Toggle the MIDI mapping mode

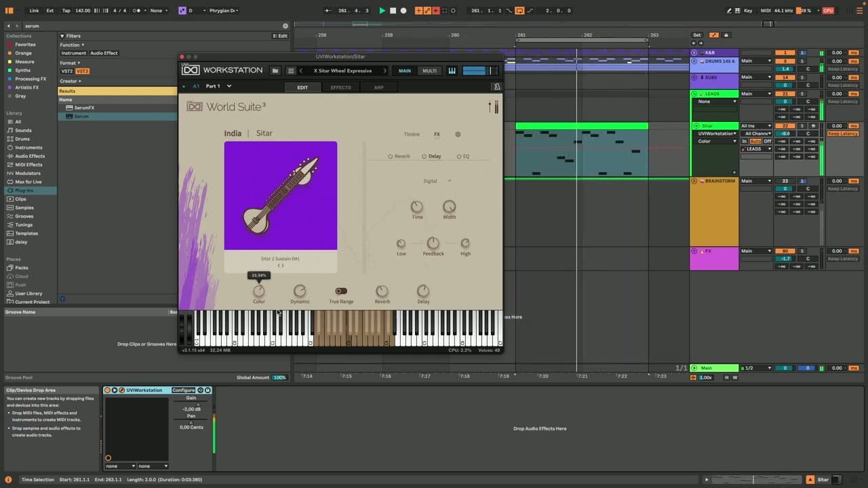tap(766, 11)
